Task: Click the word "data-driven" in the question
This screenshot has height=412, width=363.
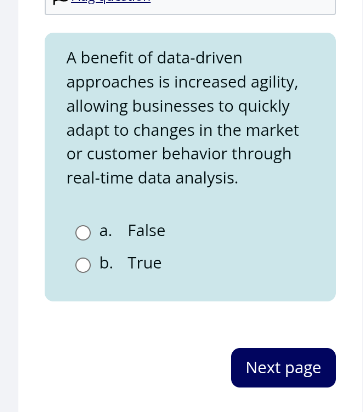Action: click(x=199, y=58)
